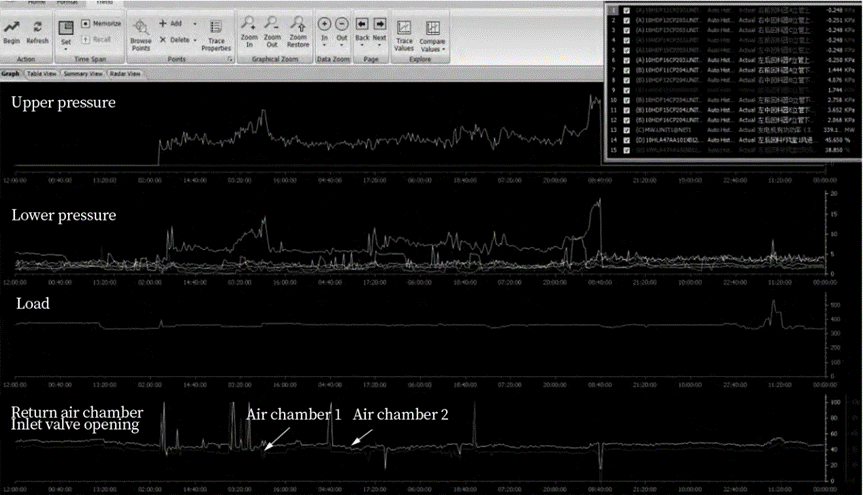The image size is (863, 495).
Task: Click the graphical Zoom Out magnifier
Action: tap(272, 23)
